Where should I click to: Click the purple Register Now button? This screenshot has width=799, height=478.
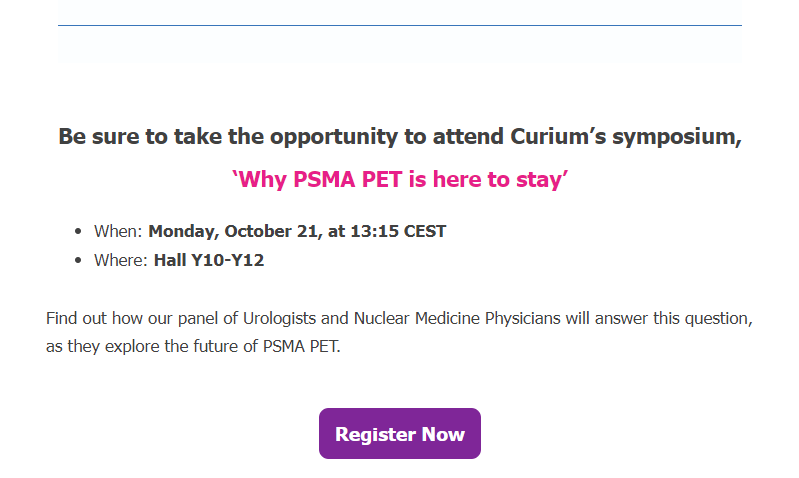400,434
